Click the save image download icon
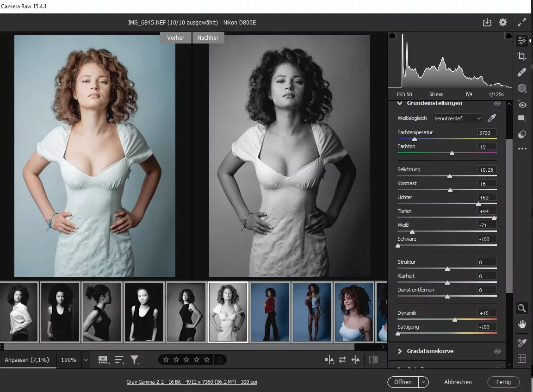The image size is (533, 392). pyautogui.click(x=487, y=22)
